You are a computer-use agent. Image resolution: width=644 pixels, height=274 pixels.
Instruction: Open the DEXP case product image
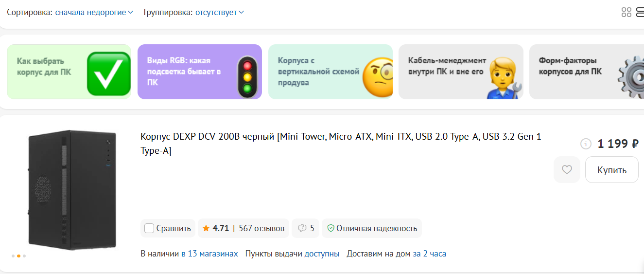(x=72, y=190)
